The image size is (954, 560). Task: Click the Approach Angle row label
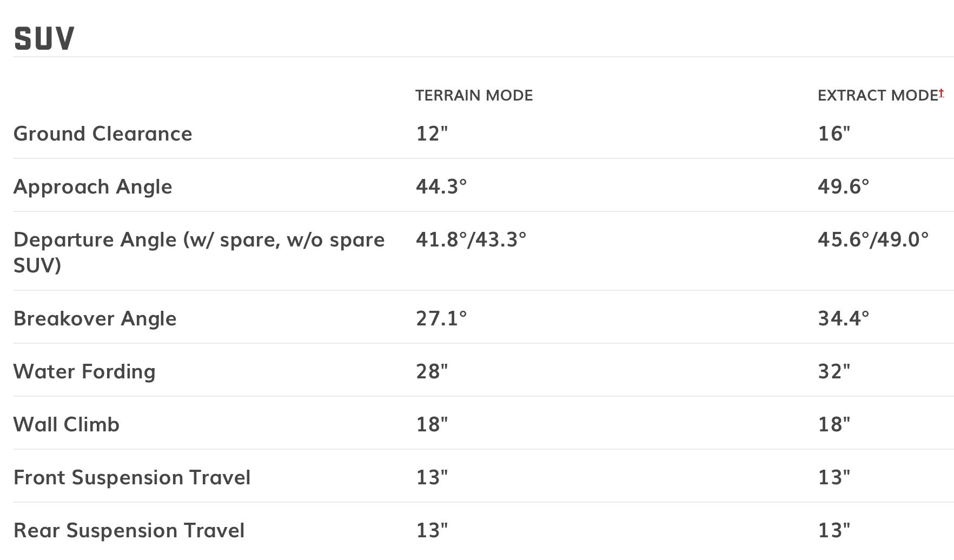pos(92,186)
